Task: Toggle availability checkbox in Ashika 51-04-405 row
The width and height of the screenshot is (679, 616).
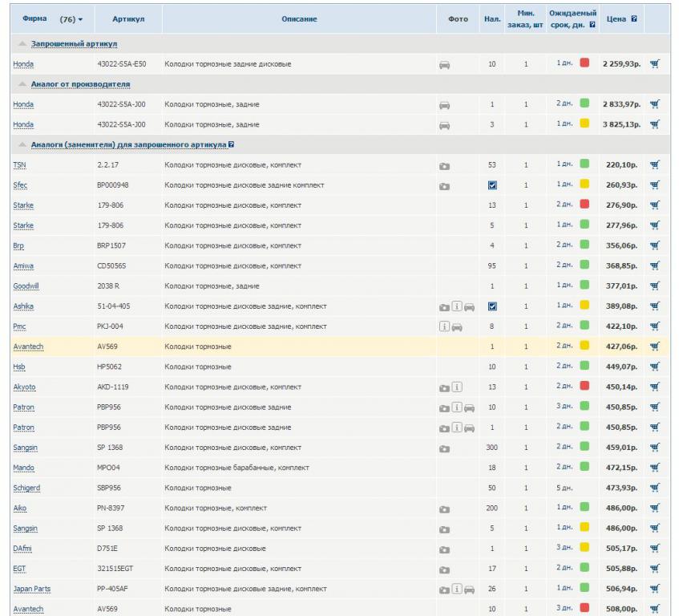Action: tap(492, 306)
